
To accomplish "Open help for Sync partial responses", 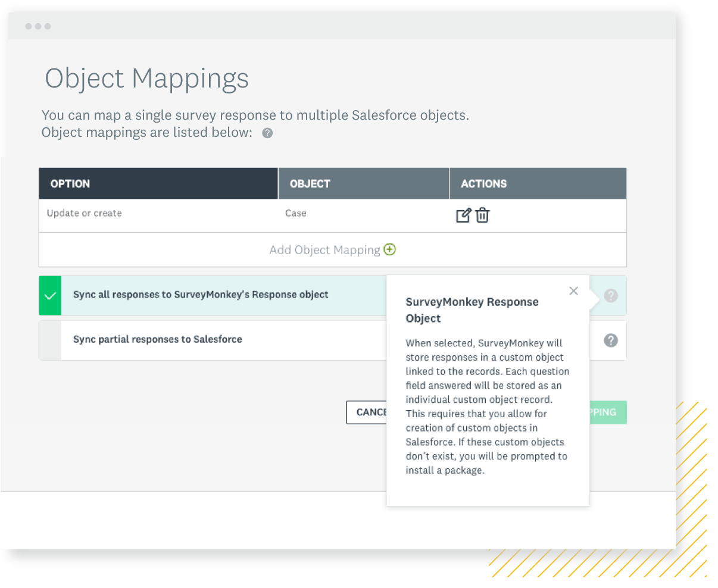I will click(x=611, y=340).
